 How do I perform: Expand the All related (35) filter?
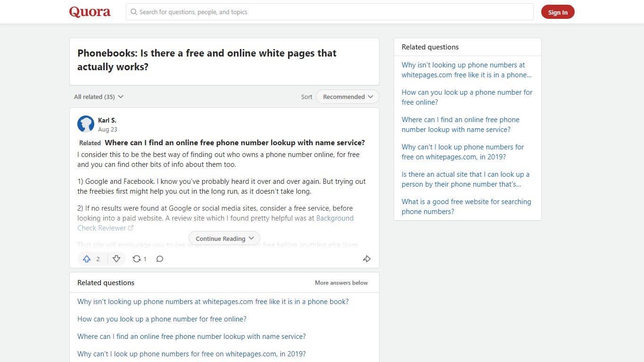(x=99, y=97)
